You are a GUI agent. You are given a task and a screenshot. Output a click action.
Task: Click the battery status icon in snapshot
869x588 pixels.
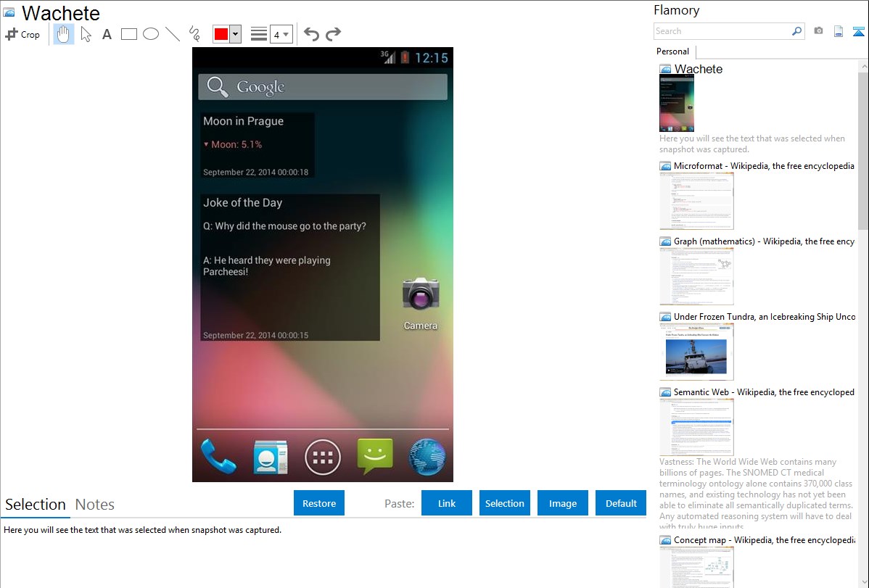point(405,57)
